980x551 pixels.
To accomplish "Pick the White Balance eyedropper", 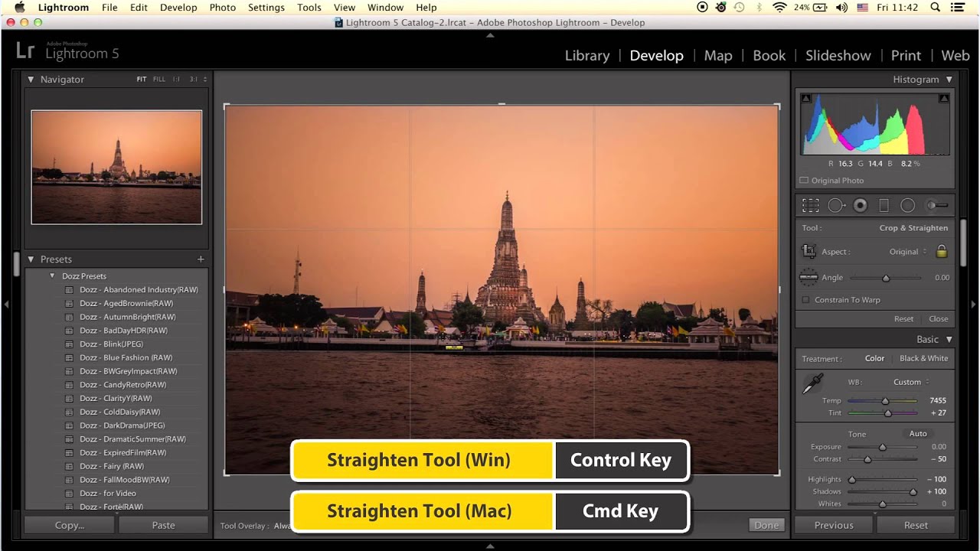I will coord(812,384).
